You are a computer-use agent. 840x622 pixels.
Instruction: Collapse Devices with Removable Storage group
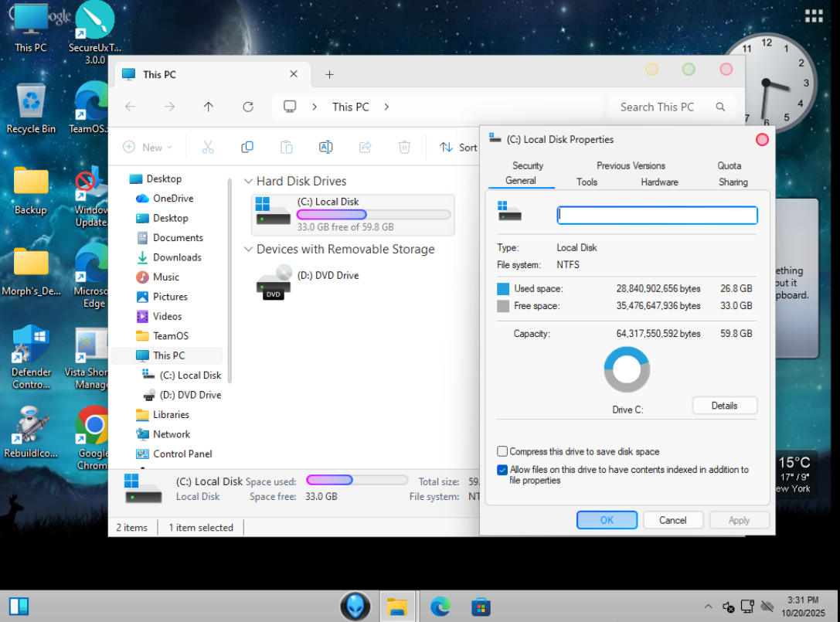coord(248,250)
